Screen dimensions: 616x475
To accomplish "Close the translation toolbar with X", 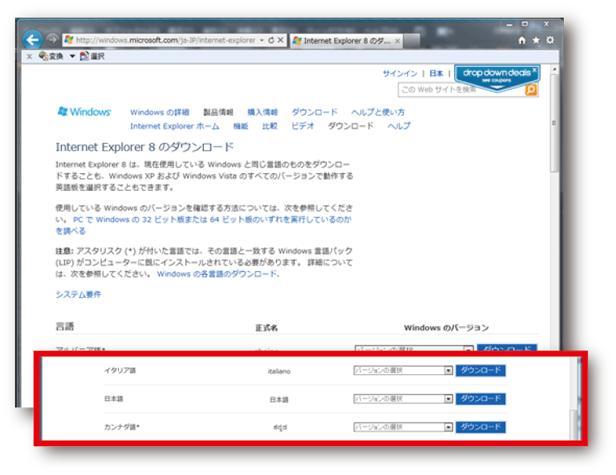I will [29, 57].
